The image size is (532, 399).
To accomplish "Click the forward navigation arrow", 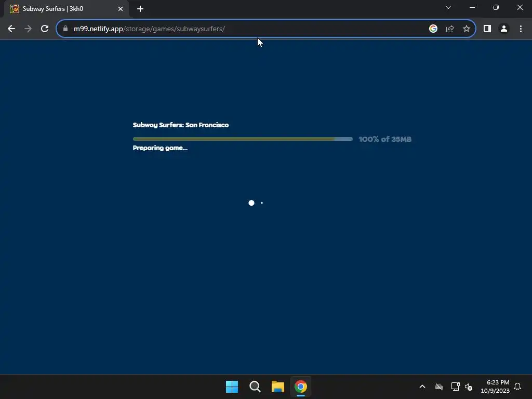I will [x=28, y=29].
